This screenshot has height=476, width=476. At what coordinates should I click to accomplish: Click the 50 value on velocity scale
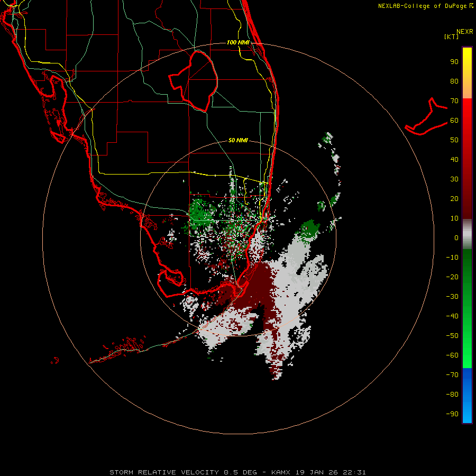[454, 140]
